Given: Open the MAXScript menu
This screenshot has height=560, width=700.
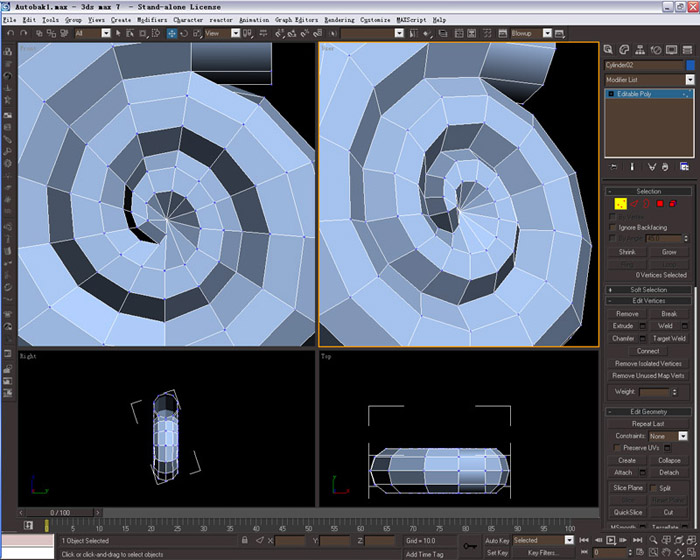Looking at the screenshot, I should (x=411, y=20).
